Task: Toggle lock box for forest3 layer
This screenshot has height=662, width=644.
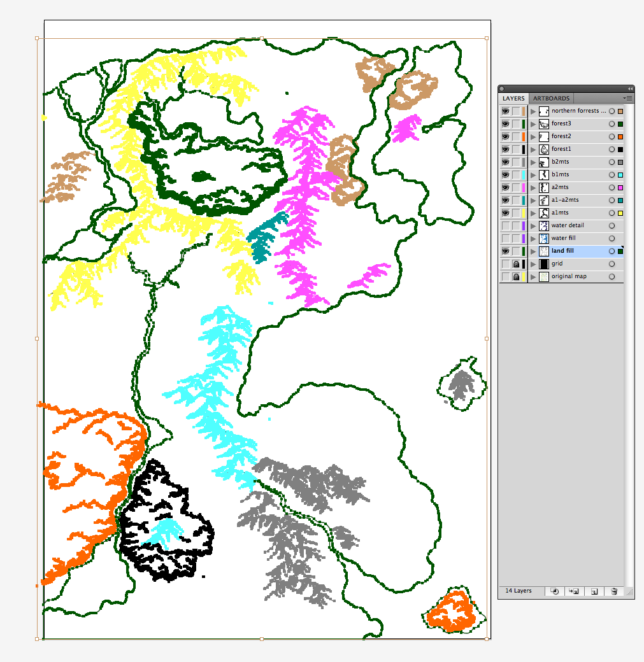Action: [516, 123]
